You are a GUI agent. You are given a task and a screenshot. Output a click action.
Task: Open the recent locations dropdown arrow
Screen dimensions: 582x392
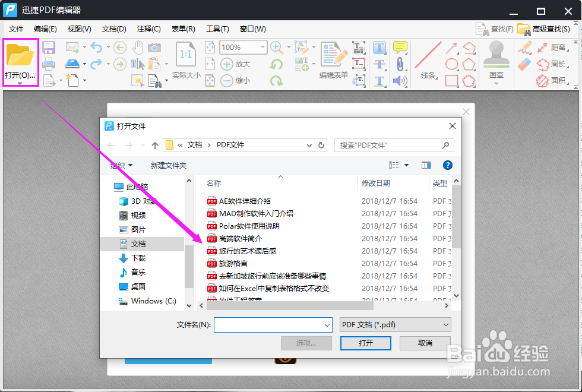point(143,145)
